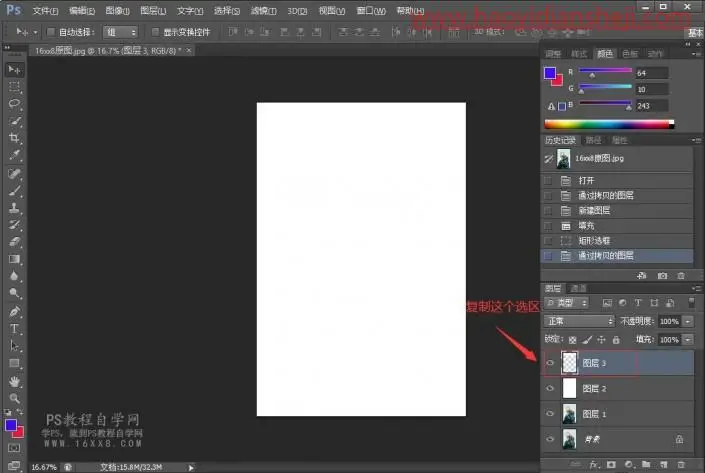
Task: Select the Blur tool
Action: (x=14, y=276)
